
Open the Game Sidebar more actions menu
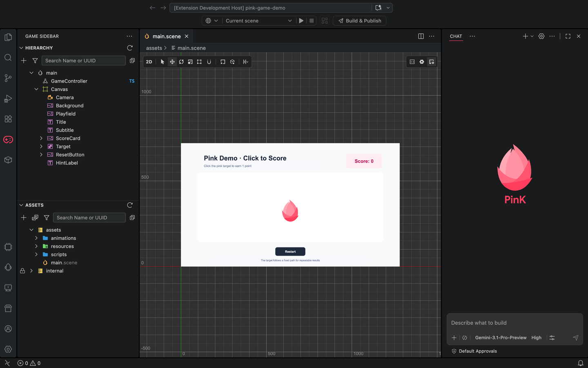pyautogui.click(x=129, y=36)
